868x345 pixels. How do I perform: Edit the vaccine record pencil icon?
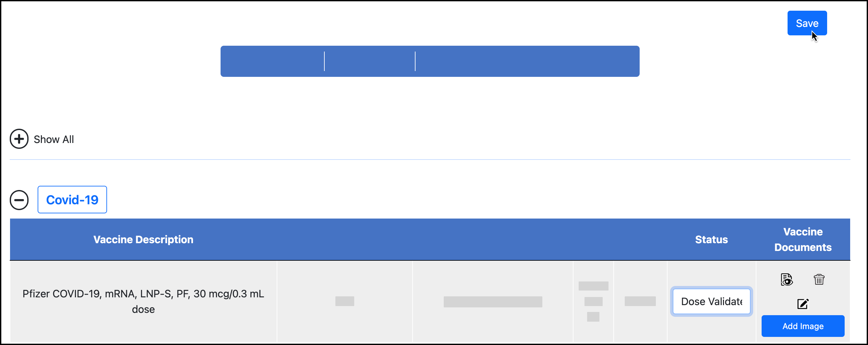pos(802,304)
